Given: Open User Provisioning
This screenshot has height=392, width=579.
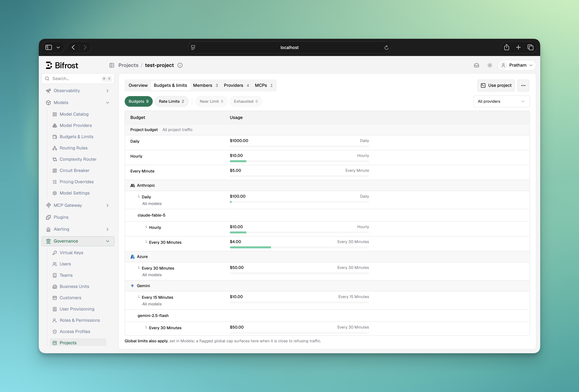Looking at the screenshot, I should (x=77, y=309).
